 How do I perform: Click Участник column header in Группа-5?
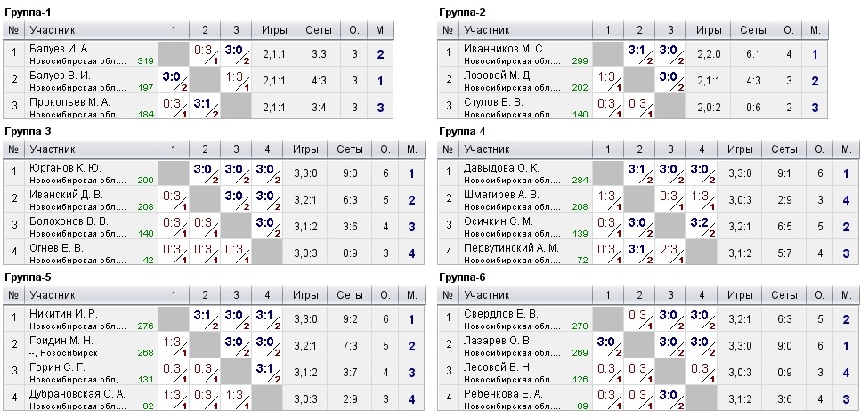pos(53,295)
